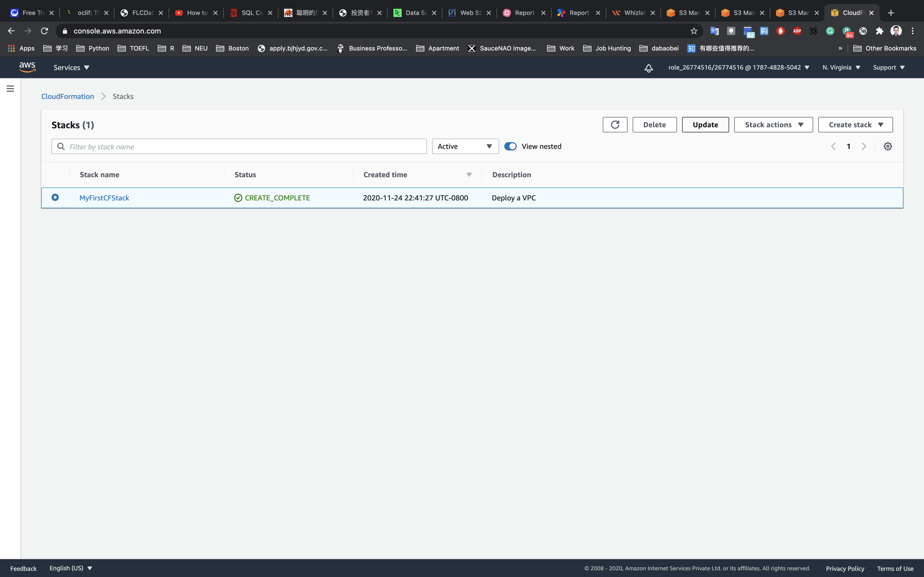
Task: Expand the Stack actions dropdown
Action: (773, 125)
